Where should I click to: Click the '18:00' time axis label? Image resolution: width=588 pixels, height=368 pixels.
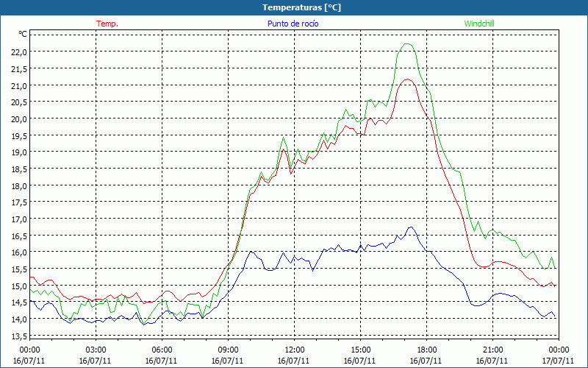[x=426, y=350]
